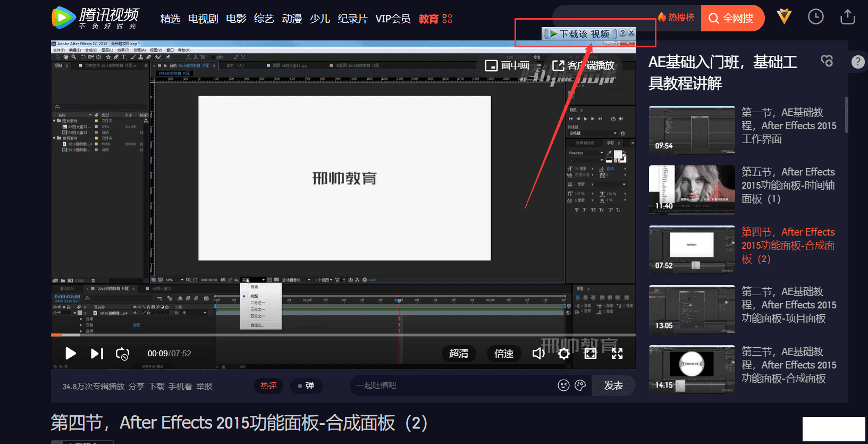This screenshot has height=444, width=868.
Task: Click the playlist sidebar scrollbar
Action: point(847,115)
